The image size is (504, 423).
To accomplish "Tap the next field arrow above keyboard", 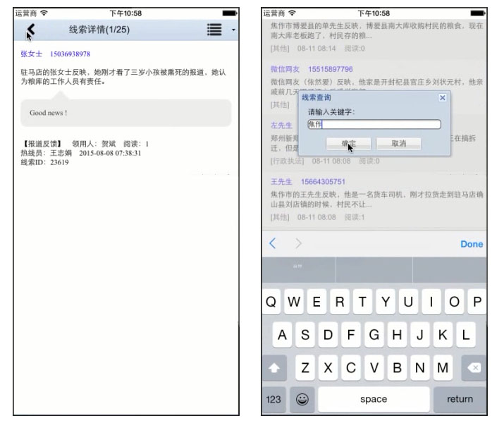I will (298, 244).
